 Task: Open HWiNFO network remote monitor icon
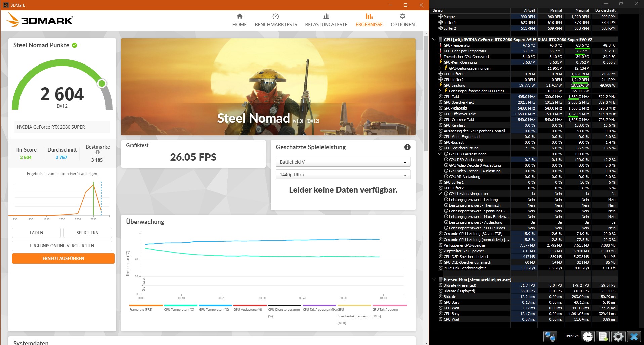(x=550, y=336)
